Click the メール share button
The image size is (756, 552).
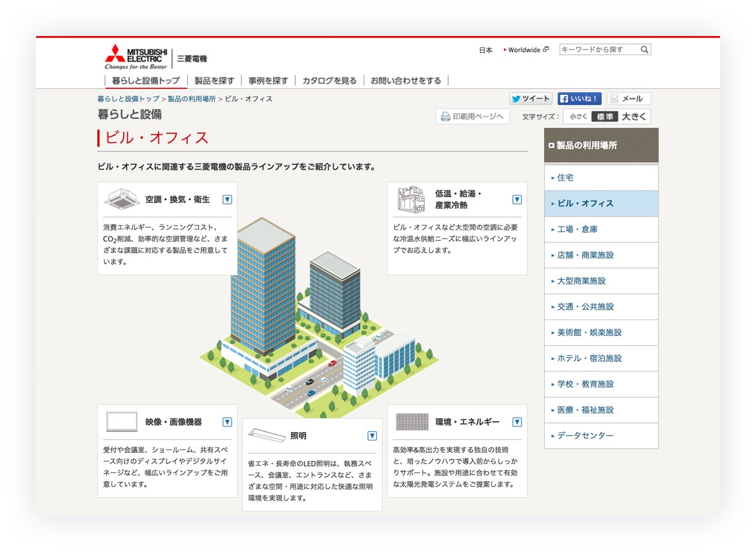tap(629, 98)
